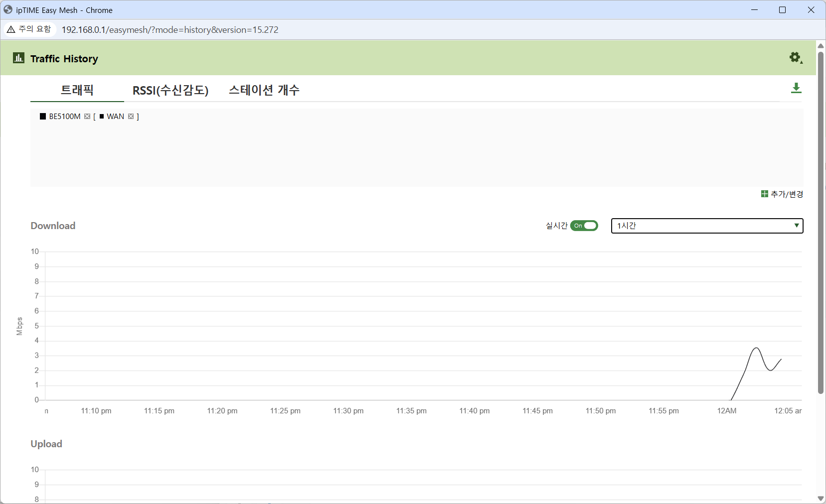Click the WAN black color square

(x=102, y=117)
